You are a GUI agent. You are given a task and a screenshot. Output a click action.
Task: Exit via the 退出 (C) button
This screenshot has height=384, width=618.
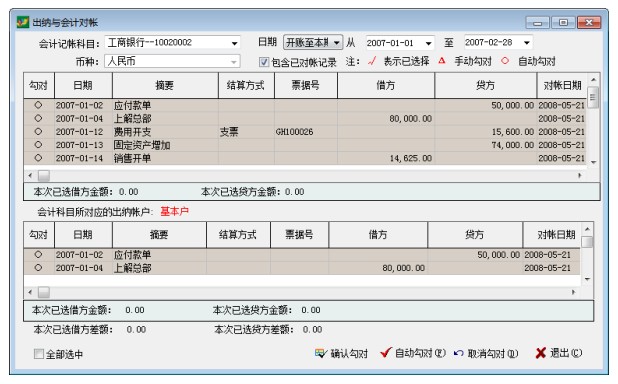click(559, 353)
